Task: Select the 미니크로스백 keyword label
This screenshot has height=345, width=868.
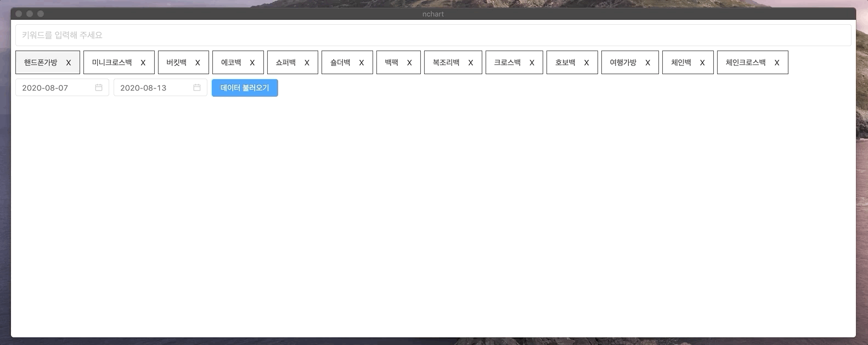Action: pos(112,63)
